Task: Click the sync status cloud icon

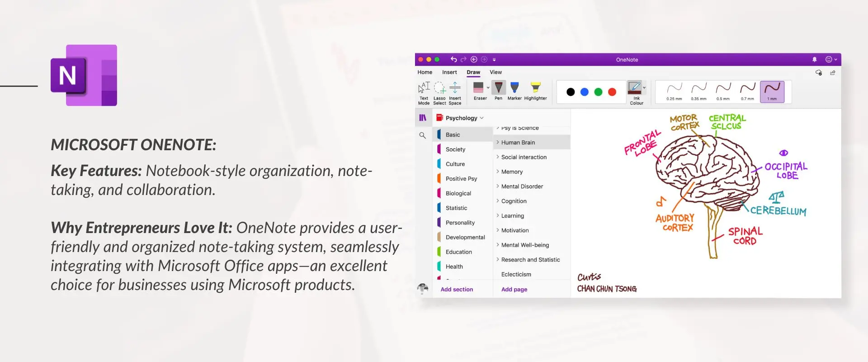Action: coord(818,72)
